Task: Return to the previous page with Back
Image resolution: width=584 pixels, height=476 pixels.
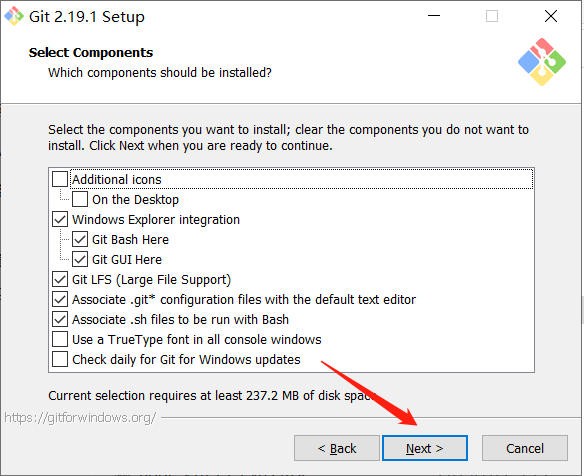Action: point(337,448)
